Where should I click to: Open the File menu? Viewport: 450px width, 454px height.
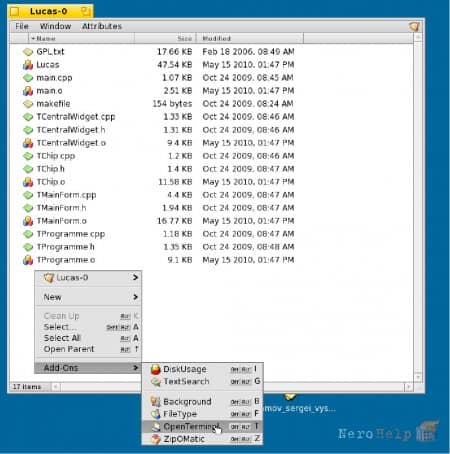(22, 26)
